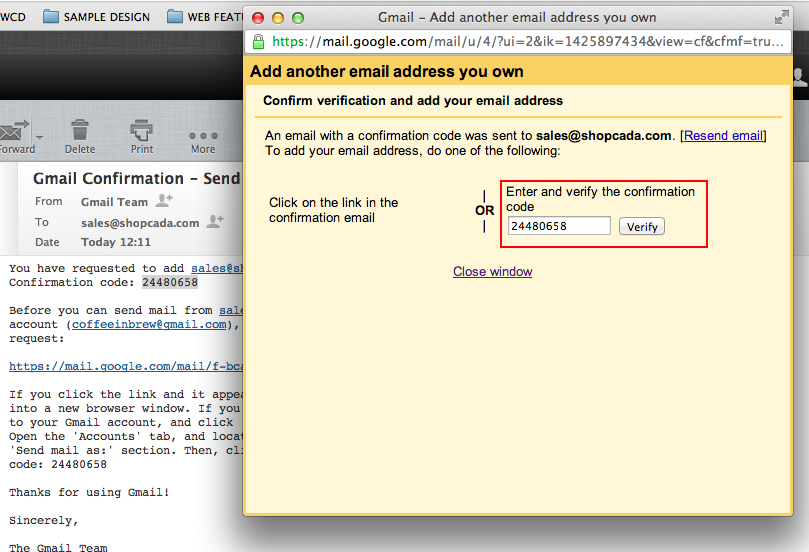Image resolution: width=809 pixels, height=552 pixels.
Task: Click 'Click on the link in the confirmation email' text
Action: (333, 210)
